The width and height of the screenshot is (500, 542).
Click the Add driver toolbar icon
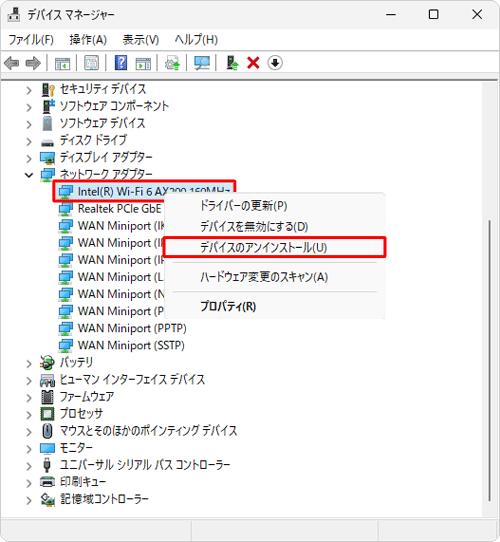coord(232,63)
